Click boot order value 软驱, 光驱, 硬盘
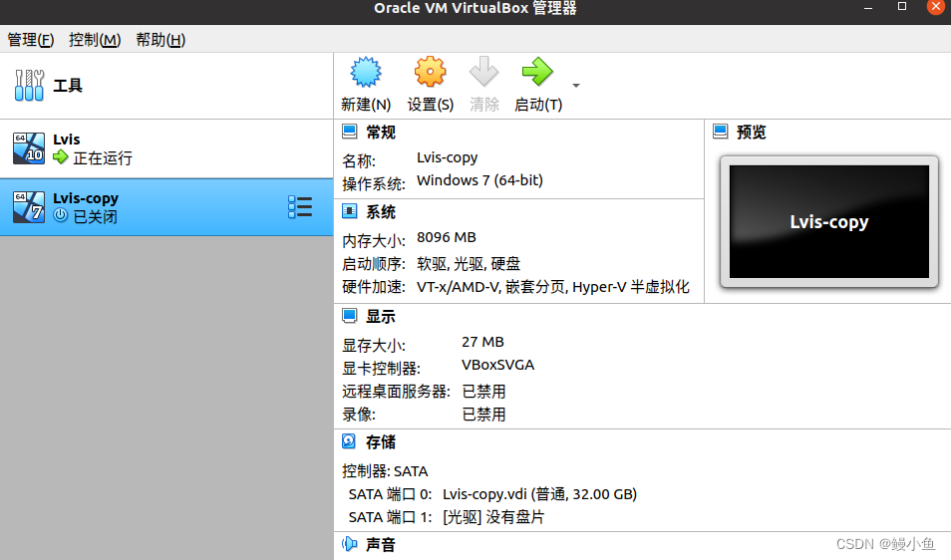The height and width of the screenshot is (560, 951). [469, 264]
